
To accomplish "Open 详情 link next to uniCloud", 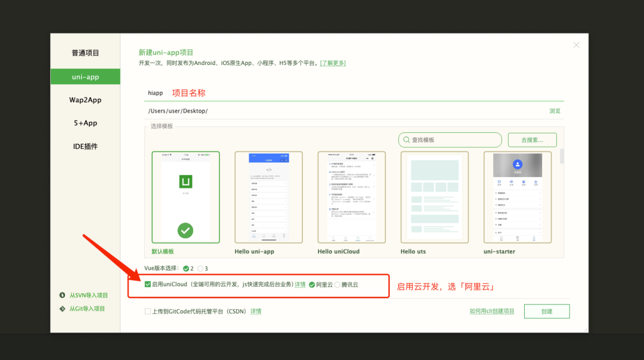I will (300, 284).
